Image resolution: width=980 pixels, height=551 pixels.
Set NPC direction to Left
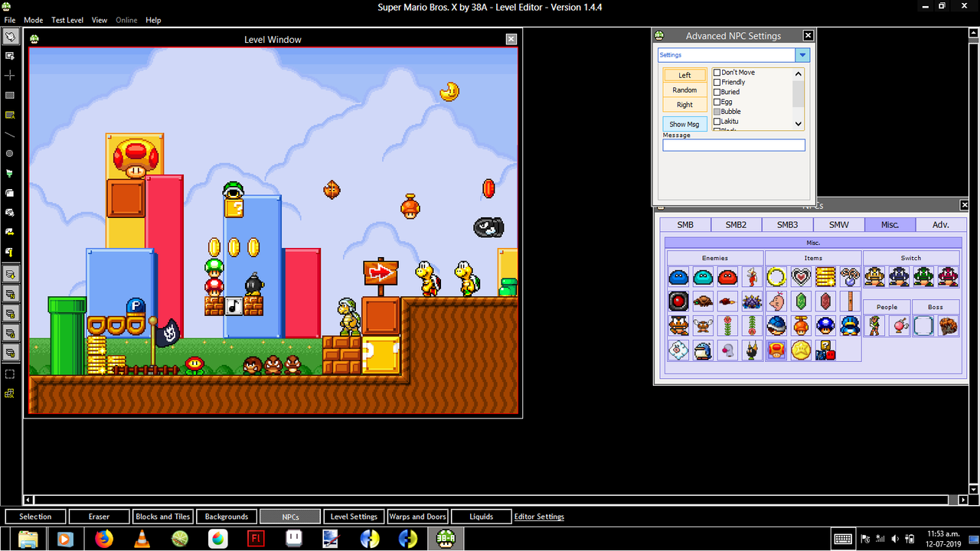pos(684,75)
